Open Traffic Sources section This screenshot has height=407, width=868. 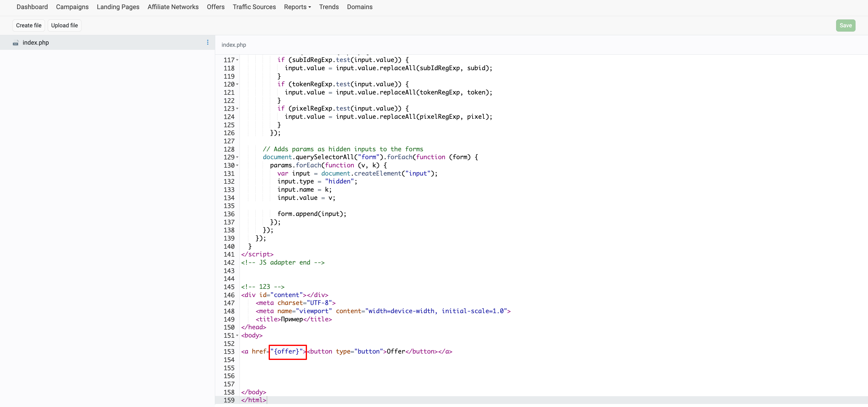coord(254,7)
